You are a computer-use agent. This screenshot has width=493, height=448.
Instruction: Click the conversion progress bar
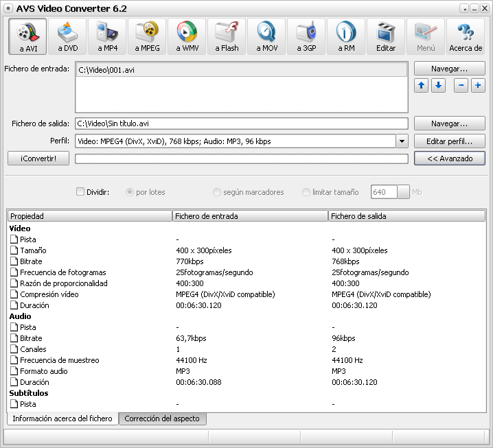point(242,158)
